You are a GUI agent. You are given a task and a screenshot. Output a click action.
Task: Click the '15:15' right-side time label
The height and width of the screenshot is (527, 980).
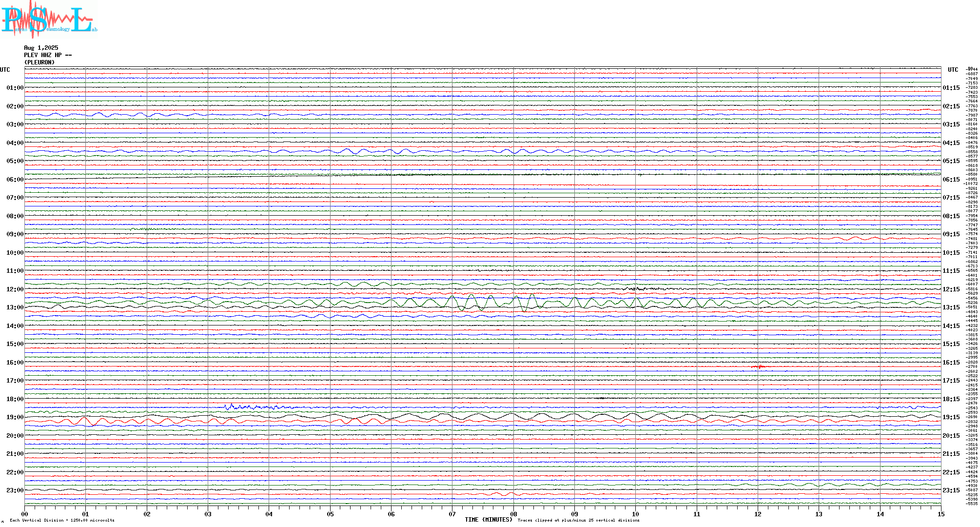pyautogui.click(x=951, y=344)
